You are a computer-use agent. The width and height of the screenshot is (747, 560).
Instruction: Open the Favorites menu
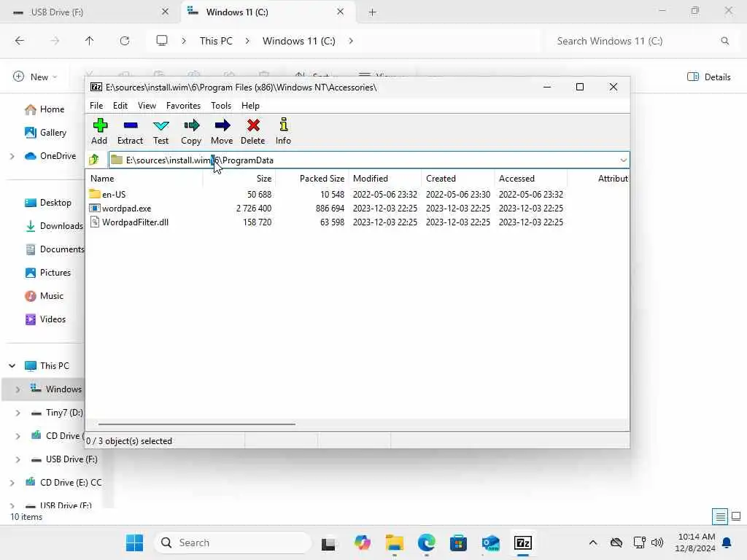pyautogui.click(x=183, y=106)
